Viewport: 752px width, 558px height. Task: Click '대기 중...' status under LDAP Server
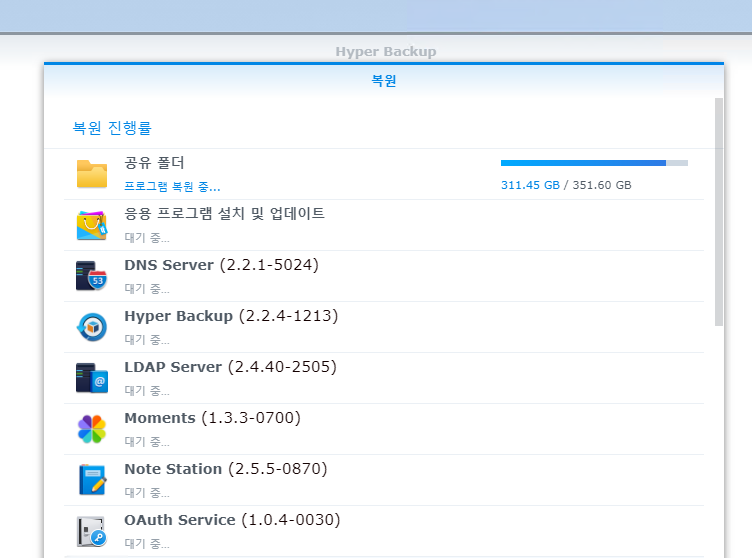point(147,391)
